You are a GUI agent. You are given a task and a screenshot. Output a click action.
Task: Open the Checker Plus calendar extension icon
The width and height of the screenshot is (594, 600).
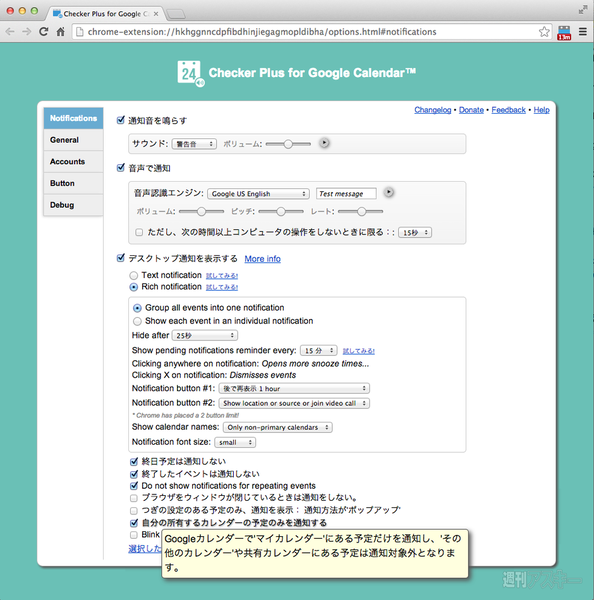(x=564, y=33)
